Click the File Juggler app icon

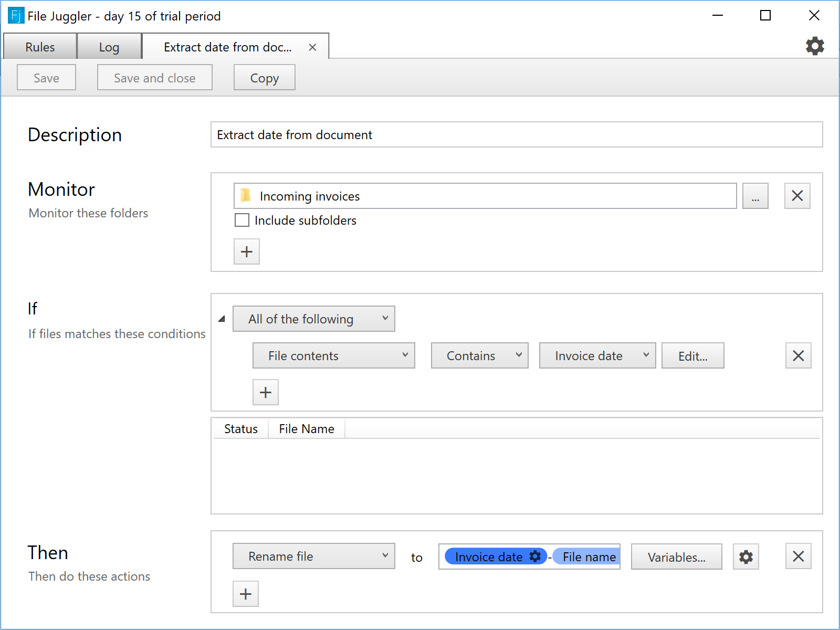16,16
